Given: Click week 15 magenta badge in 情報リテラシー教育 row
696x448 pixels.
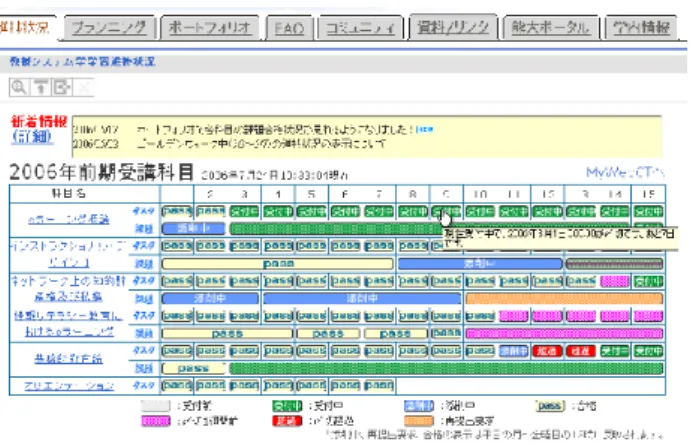Looking at the screenshot, I should (x=648, y=316).
